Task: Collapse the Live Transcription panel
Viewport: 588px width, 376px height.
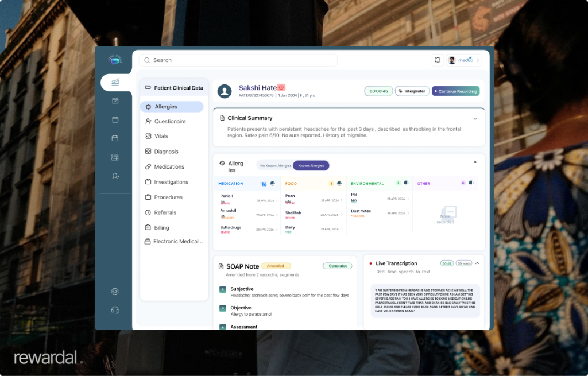Action: [x=477, y=263]
